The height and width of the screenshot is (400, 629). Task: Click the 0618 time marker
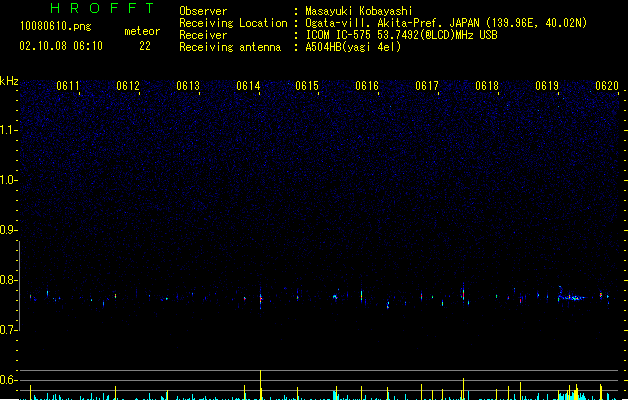(x=487, y=86)
